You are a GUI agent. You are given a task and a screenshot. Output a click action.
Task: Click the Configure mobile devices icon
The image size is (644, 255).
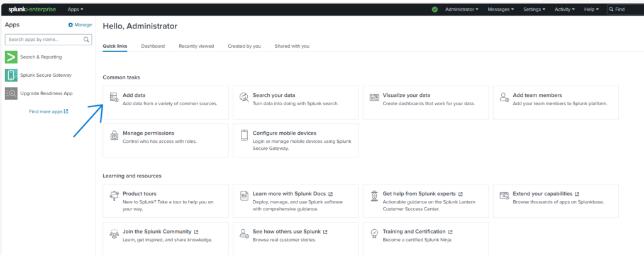click(244, 135)
